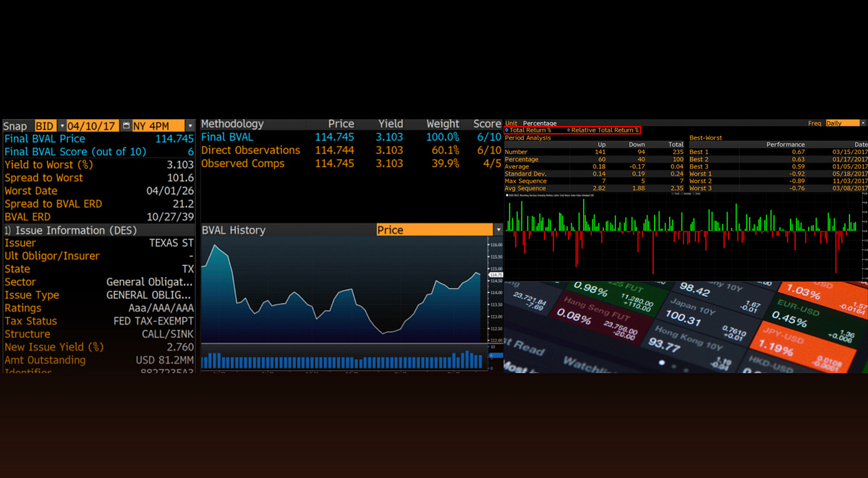Click the Direct Observations price 114.744

coord(334,150)
